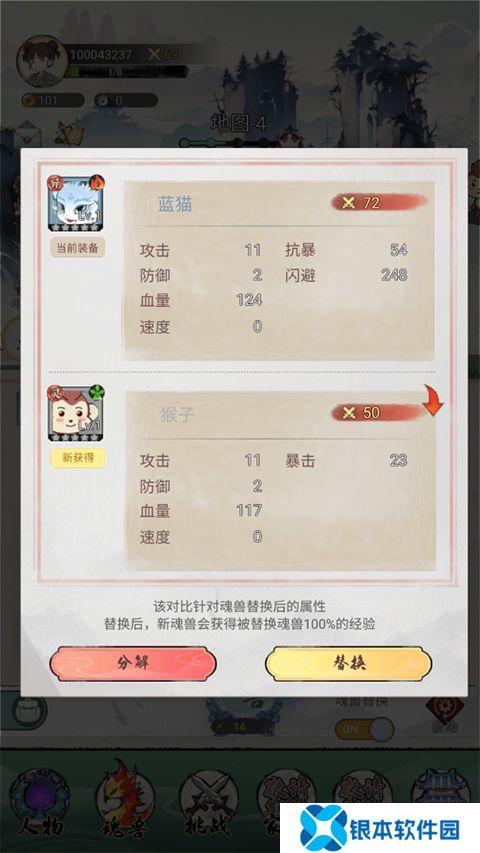Switch to the 魂兽 soul beast tab
Image resolution: width=480 pixels, height=853 pixels.
pos(125,798)
